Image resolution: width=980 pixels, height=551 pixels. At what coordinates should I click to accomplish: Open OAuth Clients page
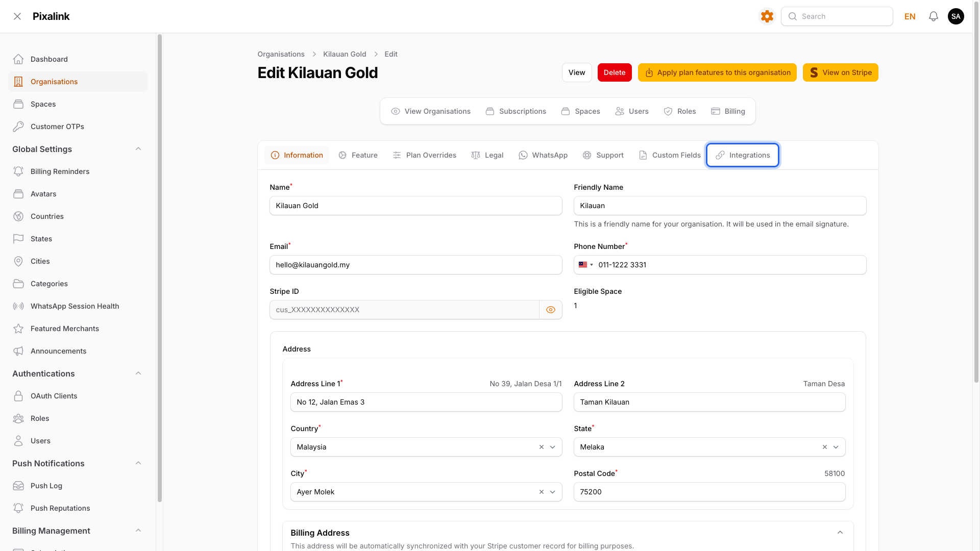[78, 396]
